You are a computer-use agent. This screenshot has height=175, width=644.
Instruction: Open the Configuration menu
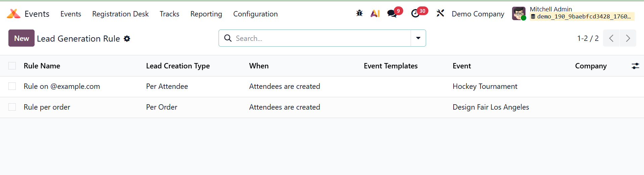255,14
